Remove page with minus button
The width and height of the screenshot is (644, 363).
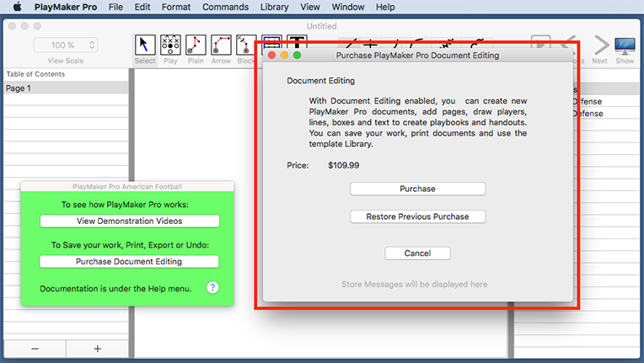35,349
